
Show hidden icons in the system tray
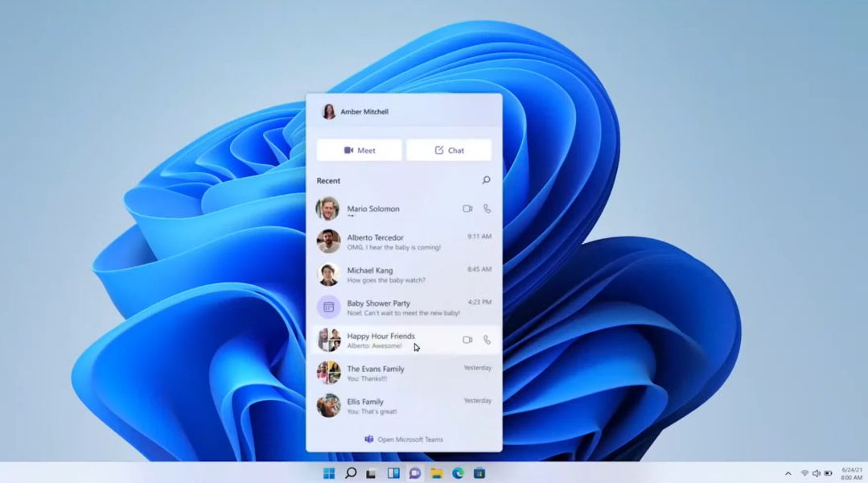pyautogui.click(x=787, y=473)
